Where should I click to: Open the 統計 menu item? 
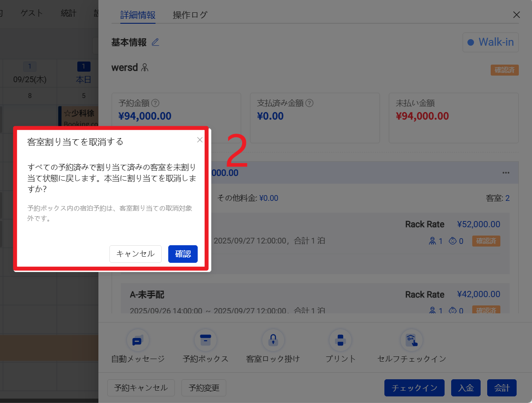69,13
